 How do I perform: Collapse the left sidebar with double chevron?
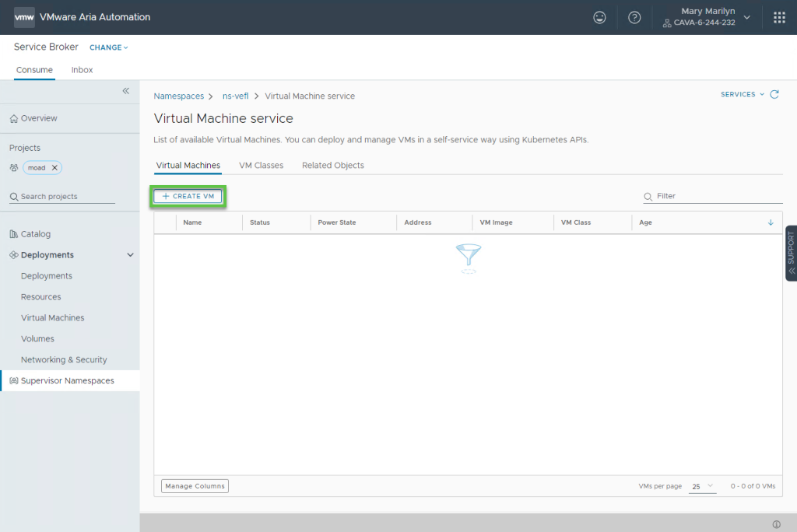tap(126, 91)
